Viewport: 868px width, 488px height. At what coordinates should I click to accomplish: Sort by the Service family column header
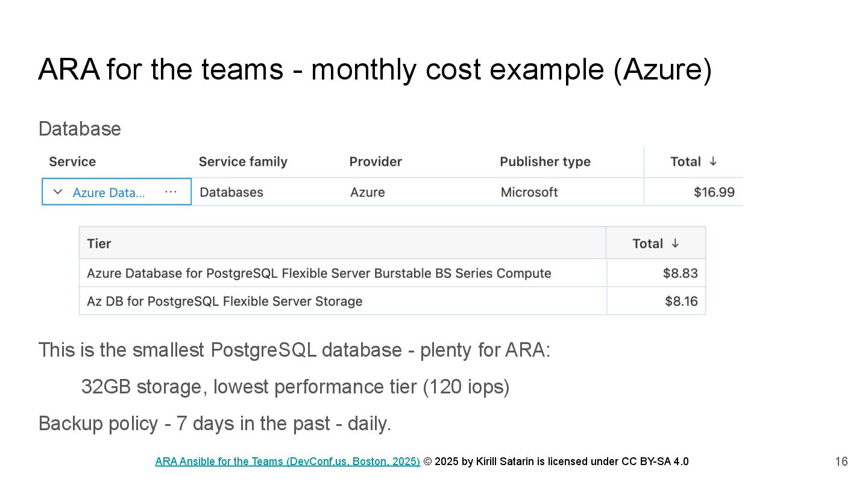(243, 161)
